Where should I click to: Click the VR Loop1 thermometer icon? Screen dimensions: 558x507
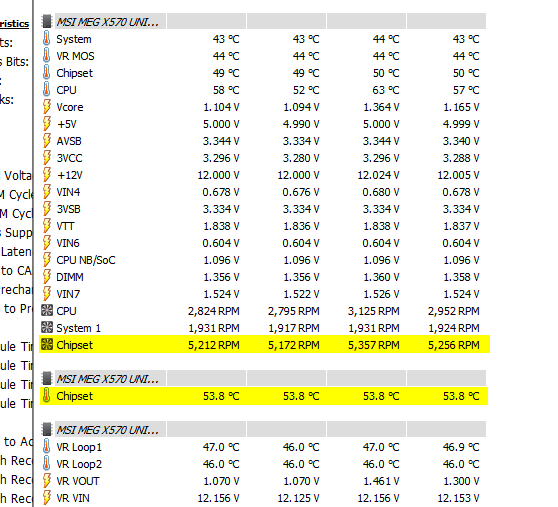[47, 447]
